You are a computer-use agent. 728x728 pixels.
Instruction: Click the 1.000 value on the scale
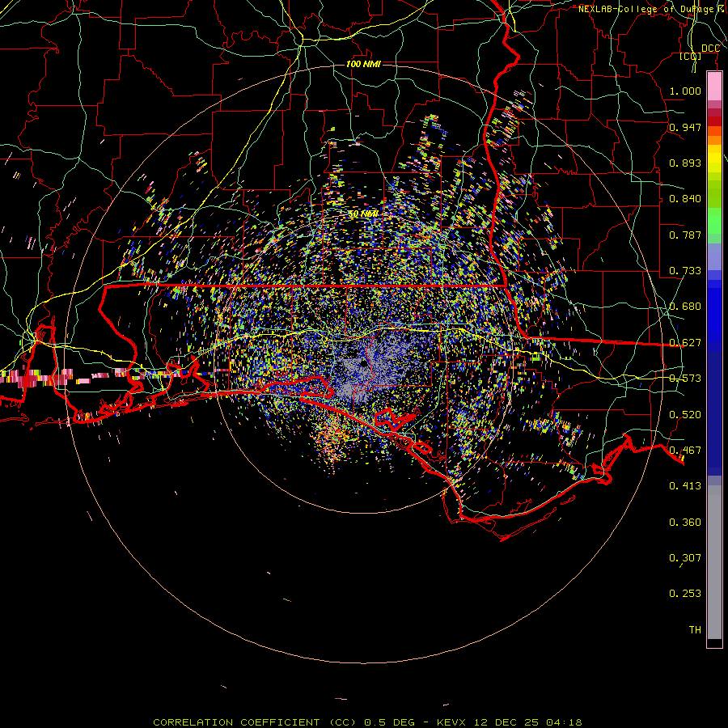click(685, 91)
